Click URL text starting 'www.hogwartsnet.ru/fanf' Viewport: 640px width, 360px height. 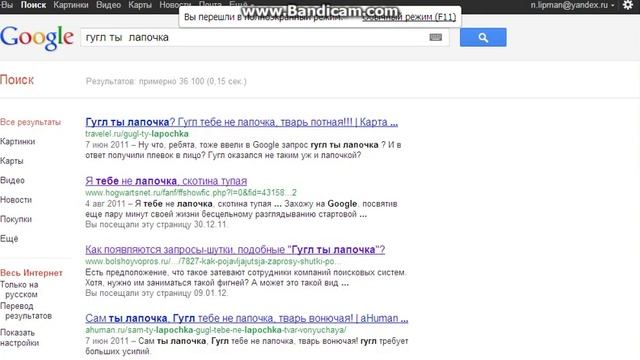click(x=191, y=193)
